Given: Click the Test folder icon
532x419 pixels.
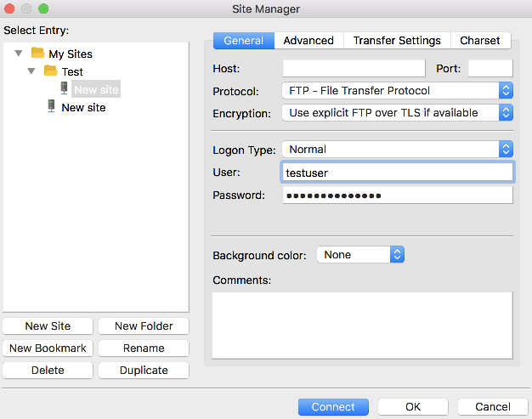Looking at the screenshot, I should pyautogui.click(x=51, y=71).
